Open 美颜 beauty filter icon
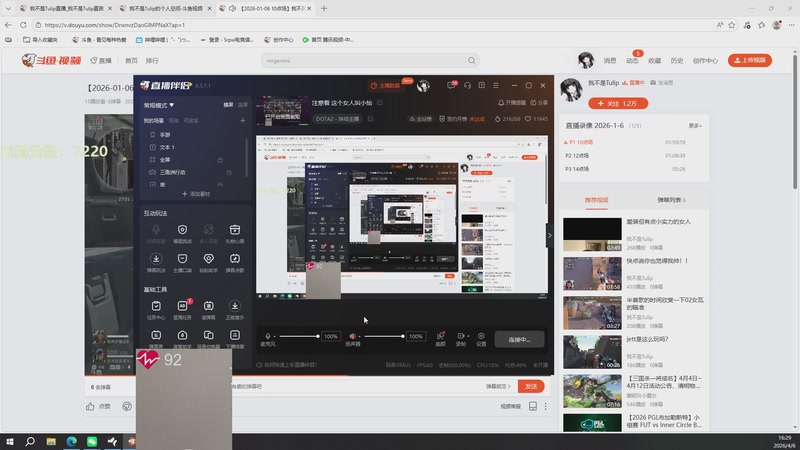 [x=440, y=336]
